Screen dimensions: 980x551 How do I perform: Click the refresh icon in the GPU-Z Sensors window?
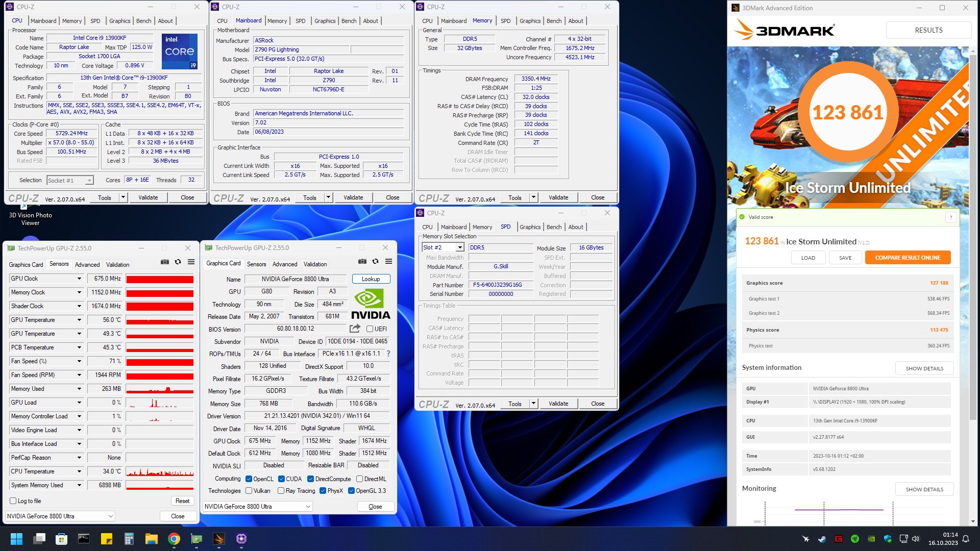178,262
